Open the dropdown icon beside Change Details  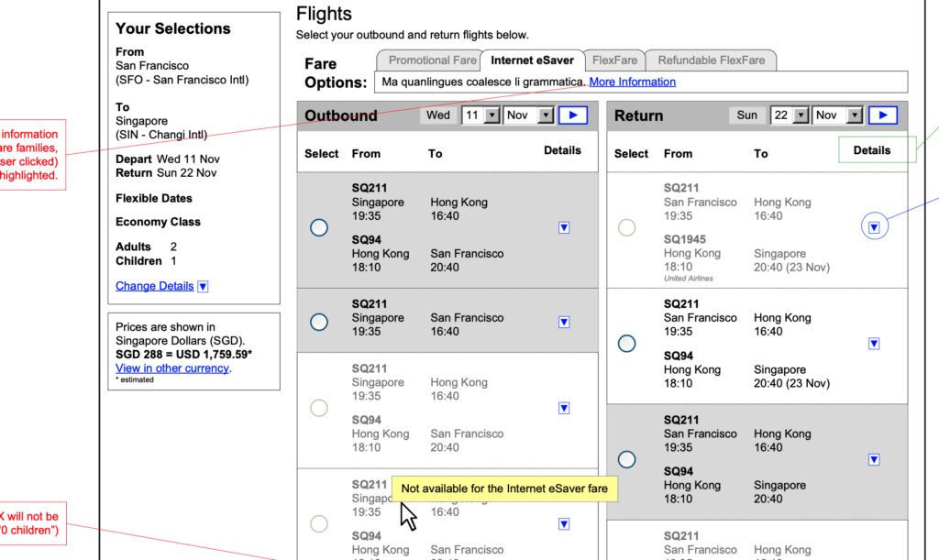click(203, 287)
